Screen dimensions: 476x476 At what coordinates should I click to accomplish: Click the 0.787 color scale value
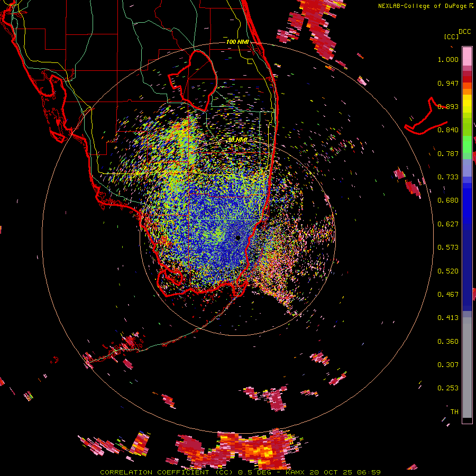(x=448, y=153)
